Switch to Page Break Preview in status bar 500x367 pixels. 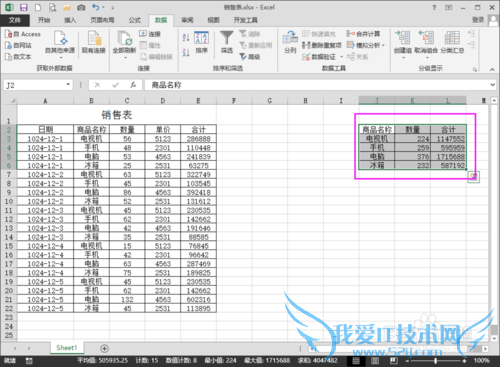(393, 361)
